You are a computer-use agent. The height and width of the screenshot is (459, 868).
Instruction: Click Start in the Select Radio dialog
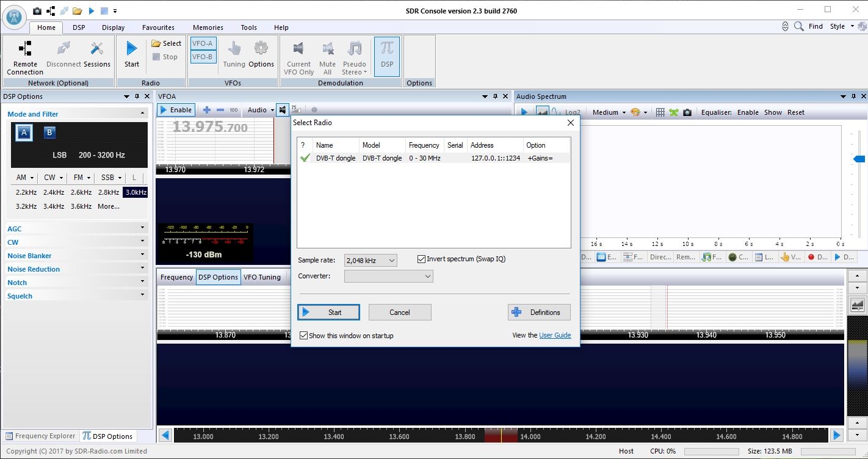click(328, 312)
